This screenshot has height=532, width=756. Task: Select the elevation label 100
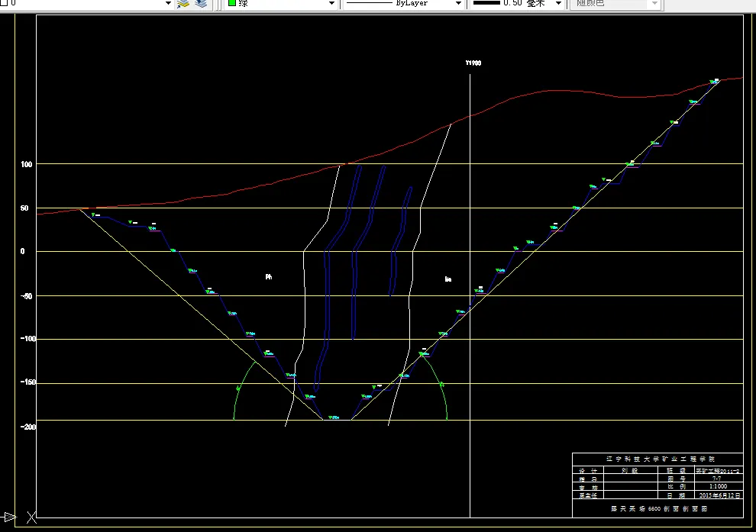click(27, 164)
